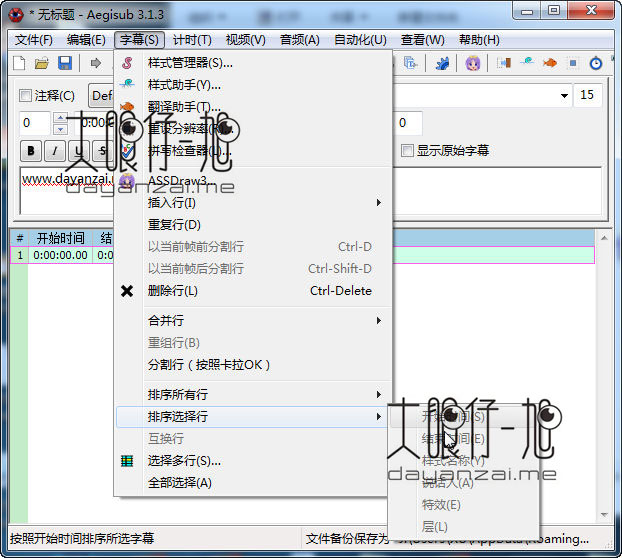
Task: Click the Aegisub app icon in title bar
Action: (x=16, y=15)
